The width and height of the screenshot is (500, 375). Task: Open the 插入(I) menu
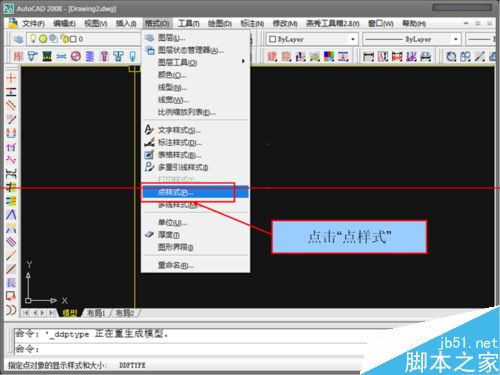click(126, 24)
